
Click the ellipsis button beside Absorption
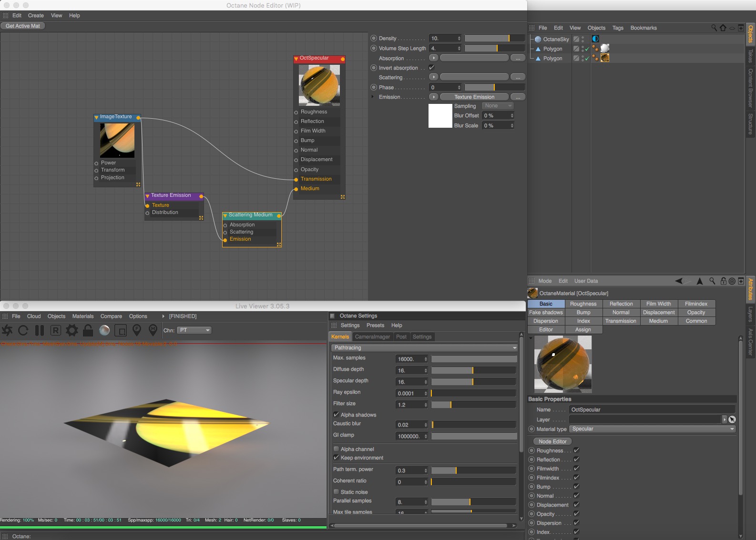[x=518, y=58]
